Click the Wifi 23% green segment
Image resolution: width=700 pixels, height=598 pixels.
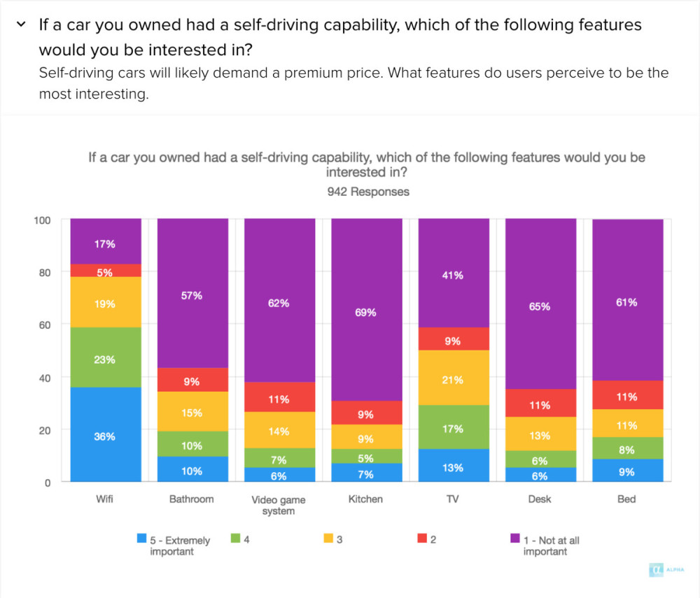click(x=106, y=357)
